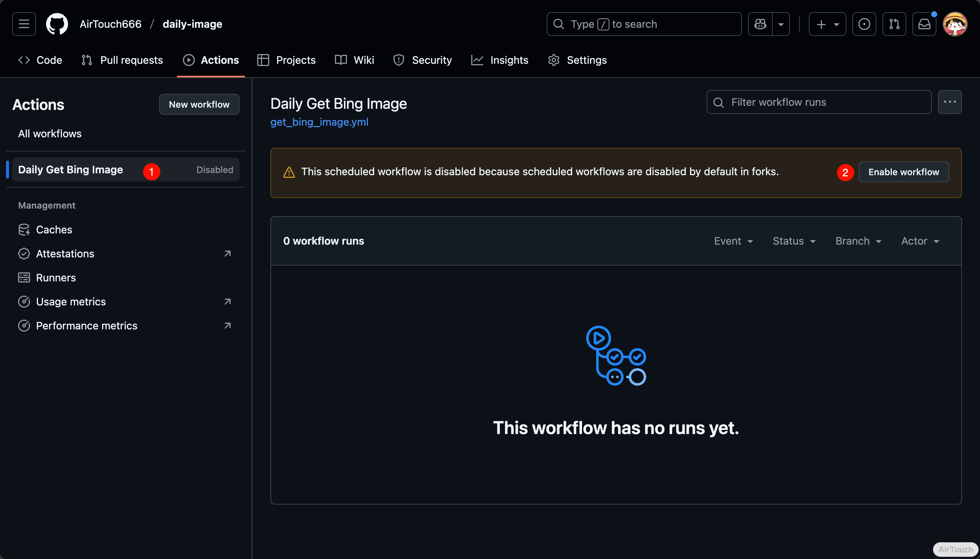Click the user profile avatar
980x559 pixels.
955,24
